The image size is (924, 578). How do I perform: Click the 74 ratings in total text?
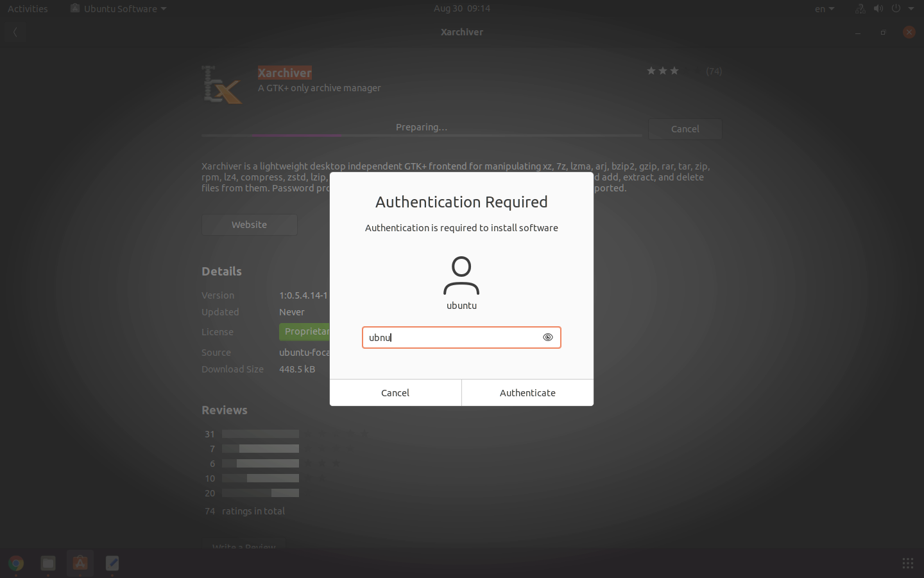pos(244,511)
